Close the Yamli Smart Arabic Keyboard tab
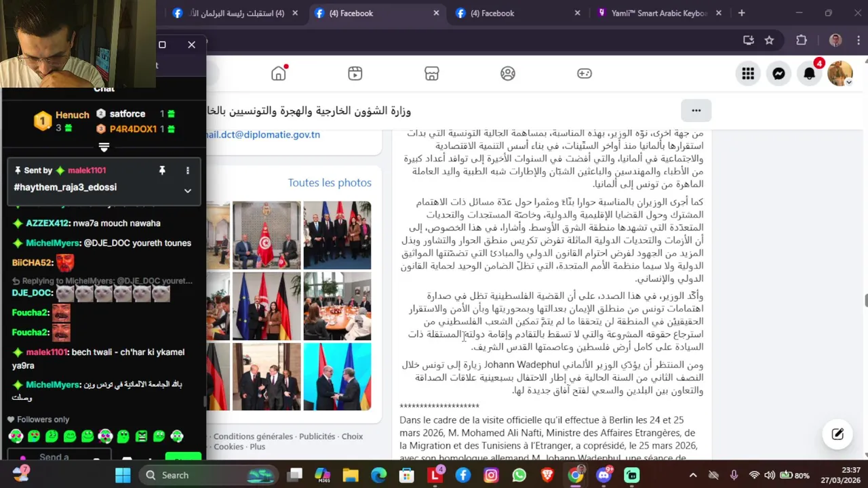Screen dimensions: 868x488 click(x=718, y=13)
